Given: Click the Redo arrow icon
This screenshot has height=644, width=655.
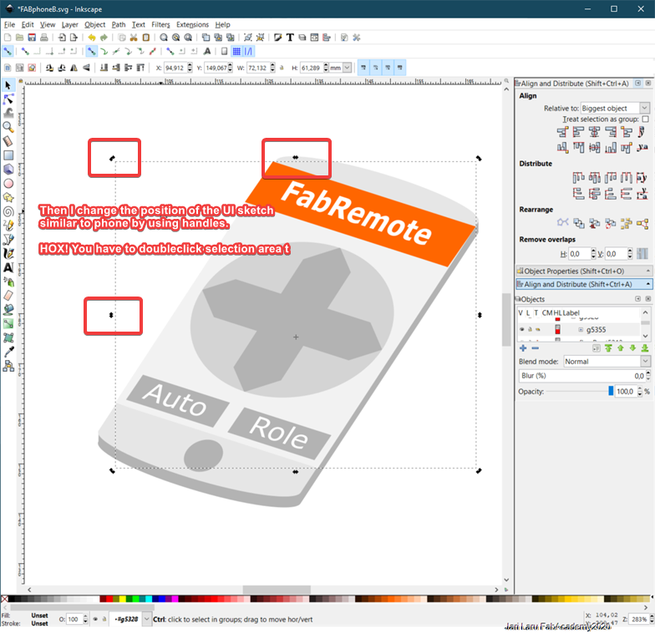Looking at the screenshot, I should [104, 38].
